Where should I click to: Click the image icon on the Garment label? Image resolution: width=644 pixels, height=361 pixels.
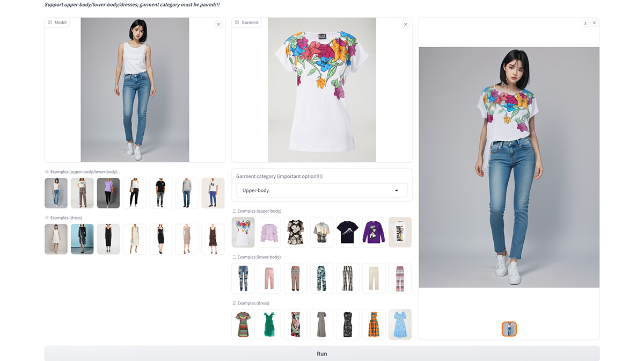(x=237, y=22)
